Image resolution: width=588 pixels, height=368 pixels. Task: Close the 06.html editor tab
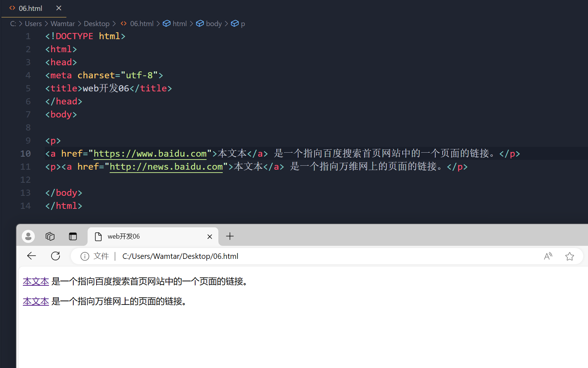tap(59, 8)
